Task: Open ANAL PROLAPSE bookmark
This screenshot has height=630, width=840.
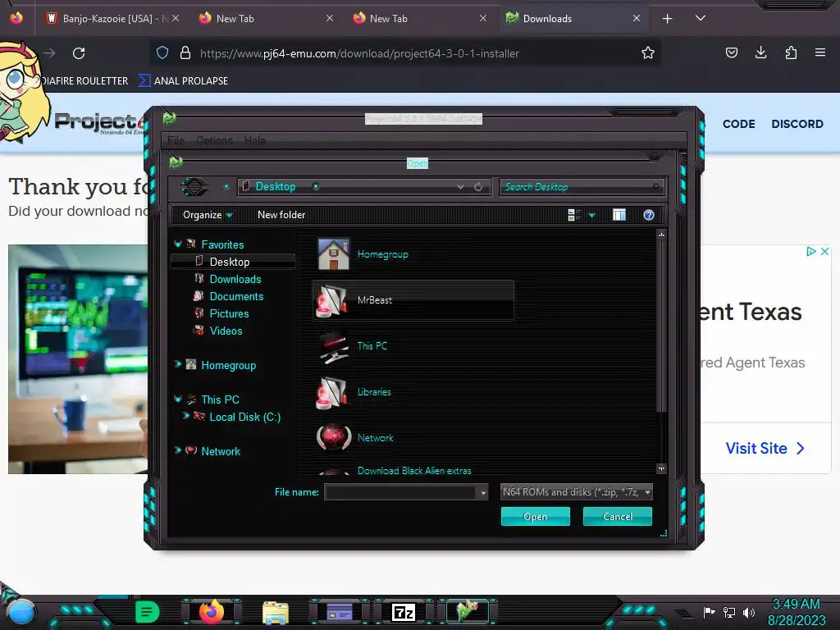Action: (x=183, y=81)
